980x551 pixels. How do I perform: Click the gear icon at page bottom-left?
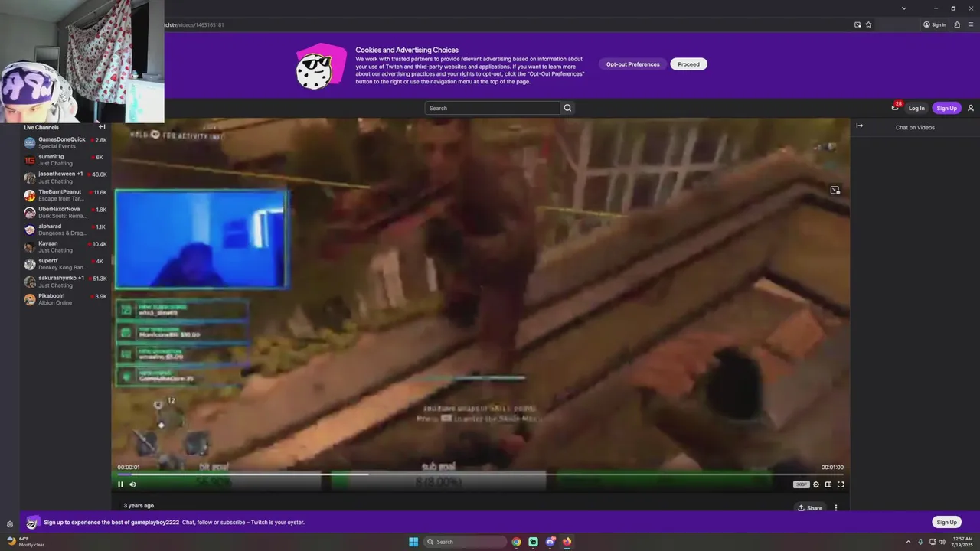point(9,524)
